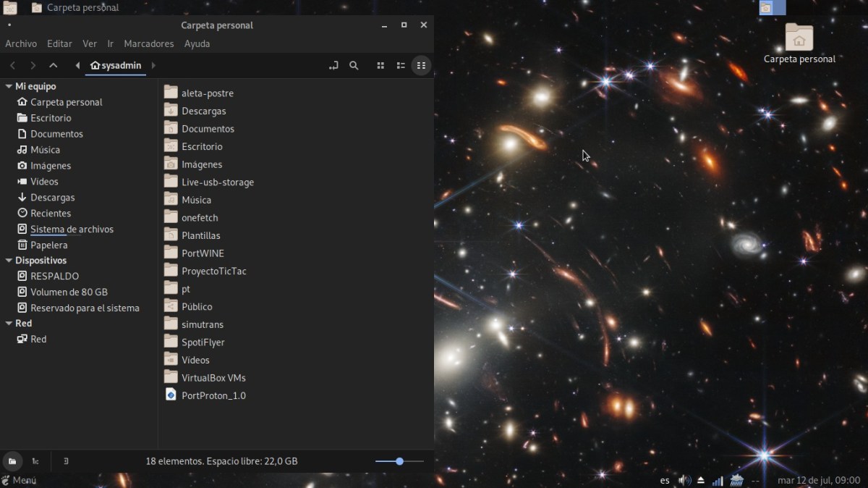
Task: Select Papelera in the sidebar
Action: click(x=48, y=245)
